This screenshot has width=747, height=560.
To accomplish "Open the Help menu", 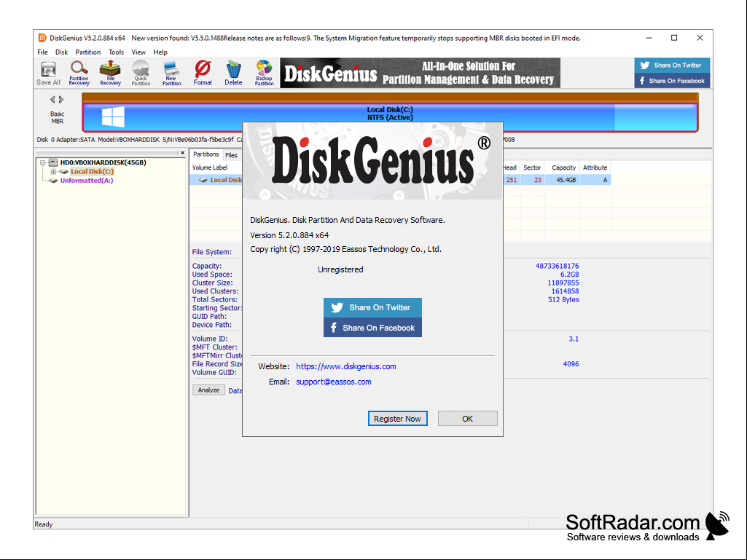I will tap(160, 52).
